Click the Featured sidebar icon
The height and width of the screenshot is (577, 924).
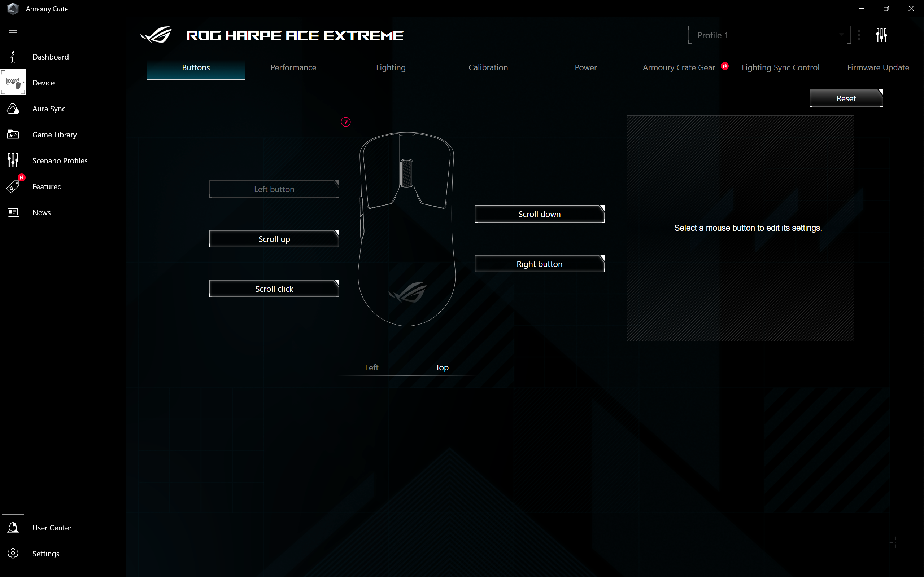pyautogui.click(x=13, y=186)
